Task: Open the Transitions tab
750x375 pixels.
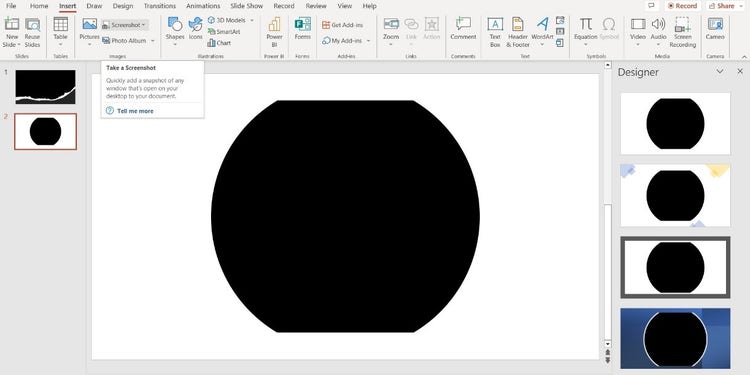Action: [x=160, y=6]
